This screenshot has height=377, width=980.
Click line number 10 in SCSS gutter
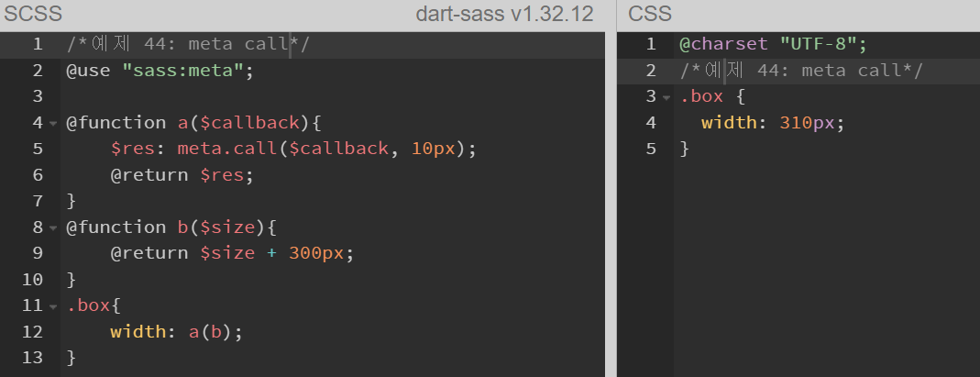click(32, 280)
